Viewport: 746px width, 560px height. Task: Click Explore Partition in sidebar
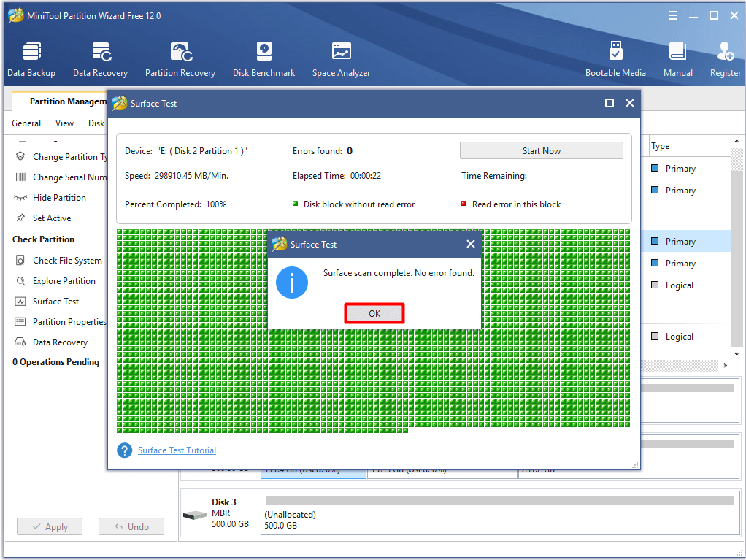(x=55, y=280)
